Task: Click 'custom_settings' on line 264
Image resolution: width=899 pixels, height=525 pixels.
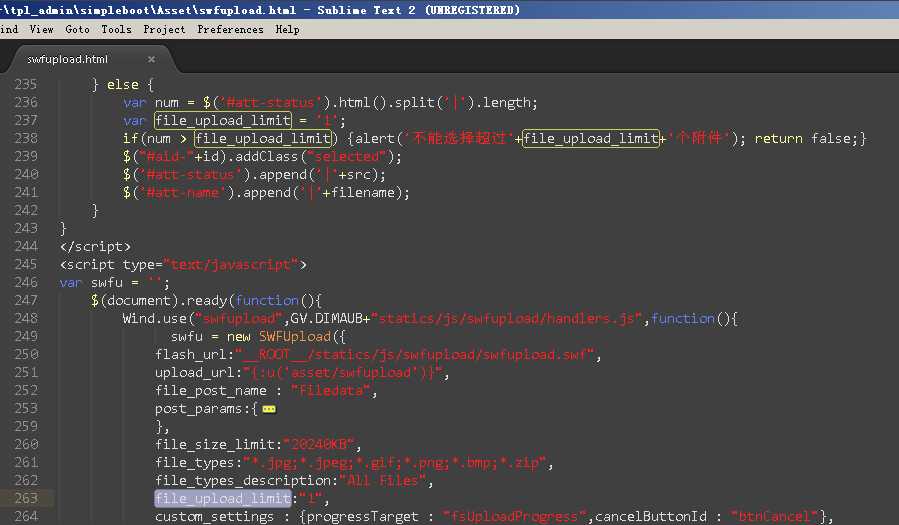Action: (214, 517)
